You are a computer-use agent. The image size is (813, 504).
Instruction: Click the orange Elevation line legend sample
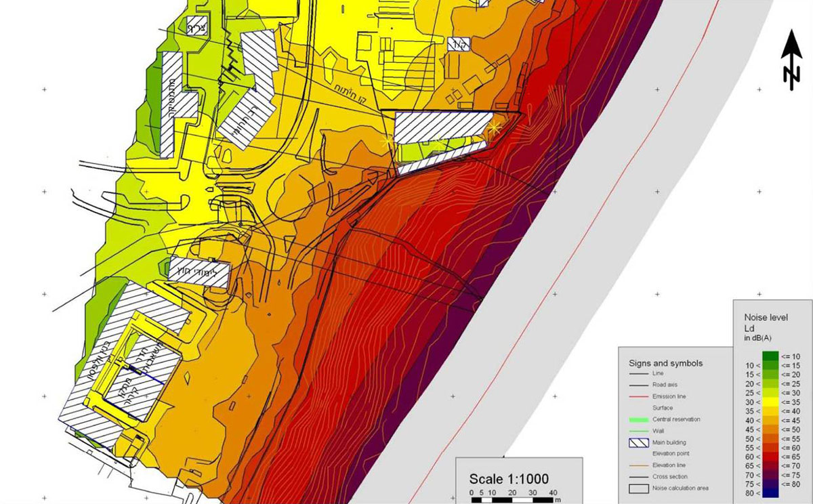(x=638, y=465)
